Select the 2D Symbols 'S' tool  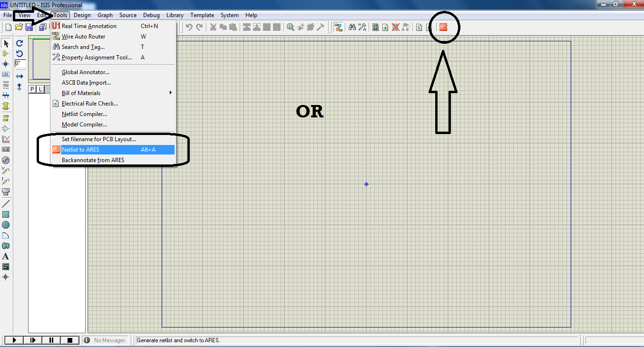point(6,267)
